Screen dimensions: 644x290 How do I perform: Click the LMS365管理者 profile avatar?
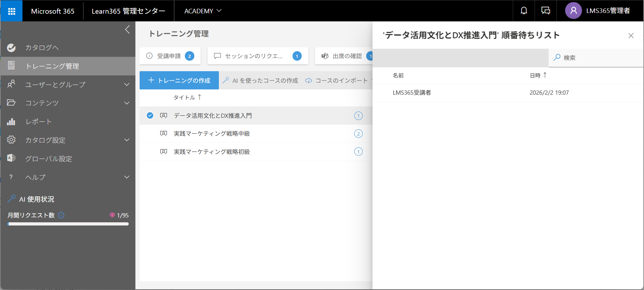pos(573,11)
